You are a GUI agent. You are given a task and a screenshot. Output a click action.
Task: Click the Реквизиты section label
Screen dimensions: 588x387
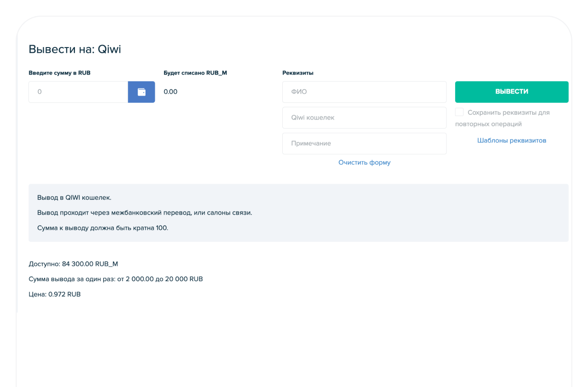pos(297,73)
